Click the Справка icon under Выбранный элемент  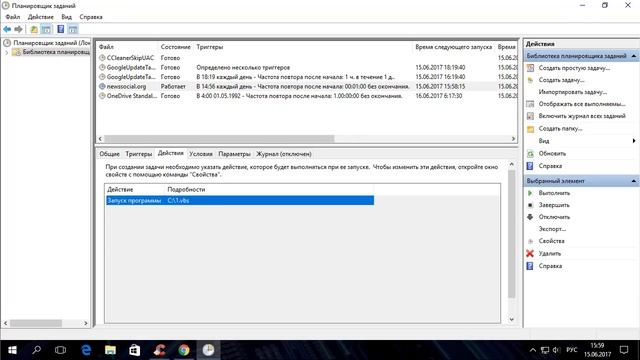(530, 266)
